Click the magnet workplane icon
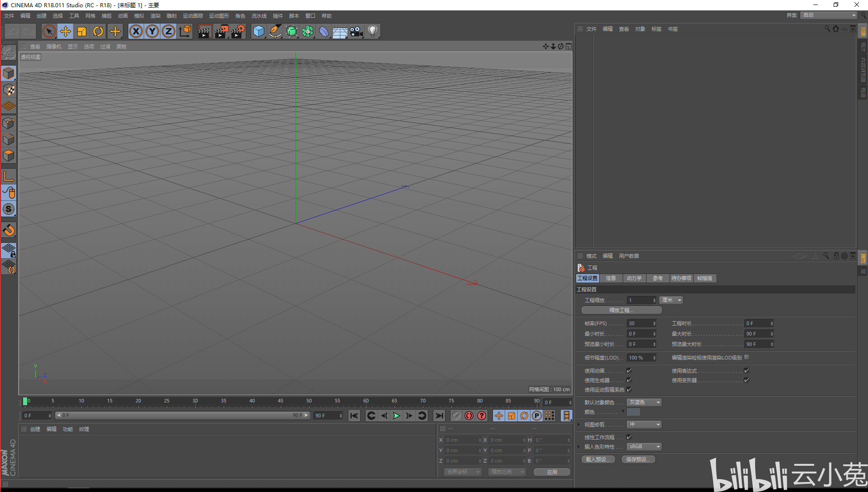This screenshot has width=868, height=492. tap(9, 230)
